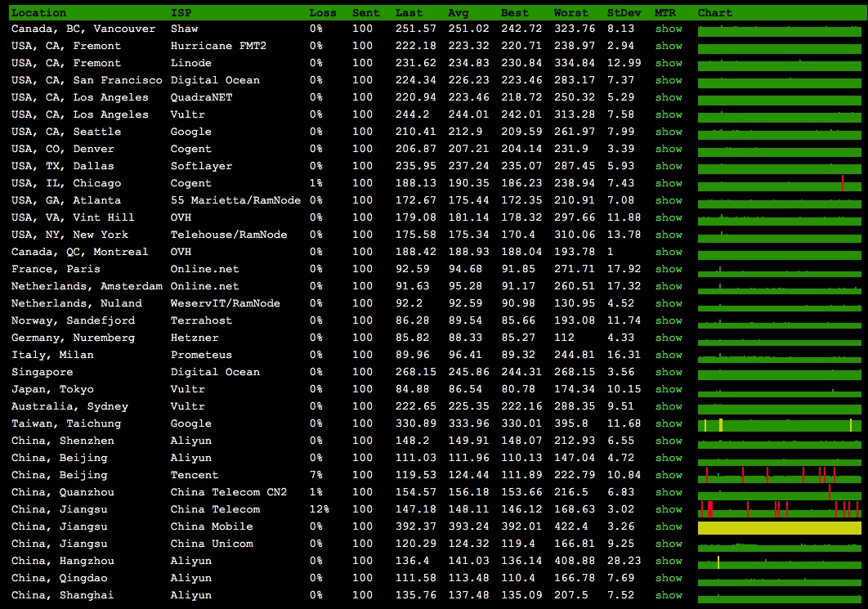868x609 pixels.
Task: Show MTR for Jiangsu China Mobile
Action: point(669,526)
